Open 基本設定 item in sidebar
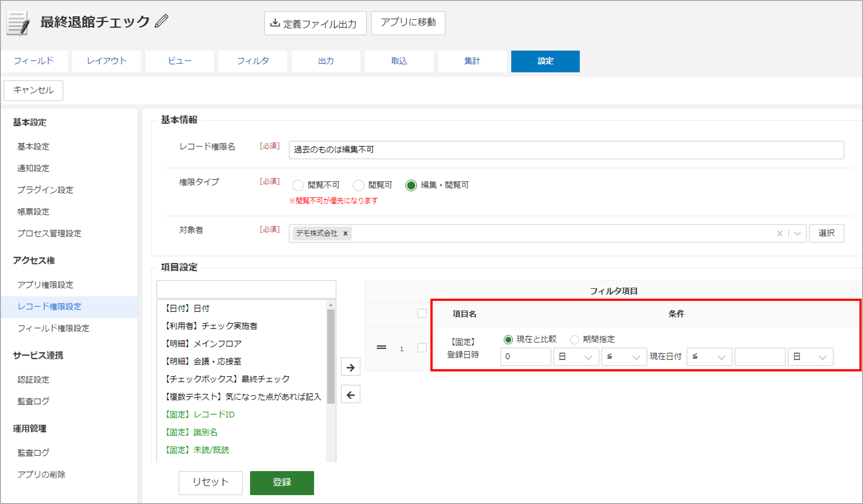Image resolution: width=863 pixels, height=504 pixels. coord(33,146)
